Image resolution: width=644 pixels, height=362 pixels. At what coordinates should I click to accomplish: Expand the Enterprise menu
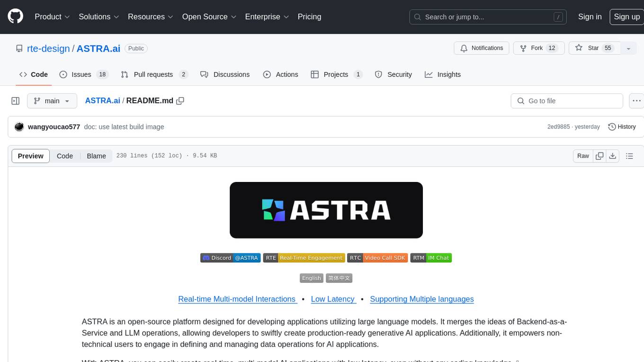[x=267, y=17]
